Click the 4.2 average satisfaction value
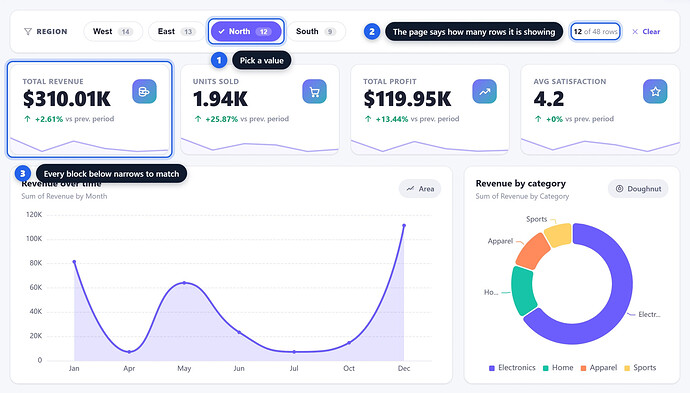690x393 pixels. click(x=548, y=99)
